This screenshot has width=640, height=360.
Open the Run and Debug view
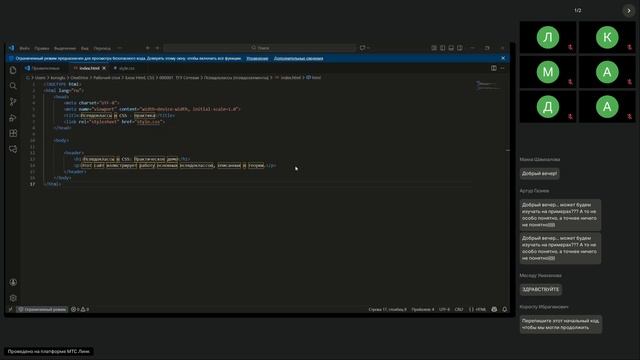[13, 118]
